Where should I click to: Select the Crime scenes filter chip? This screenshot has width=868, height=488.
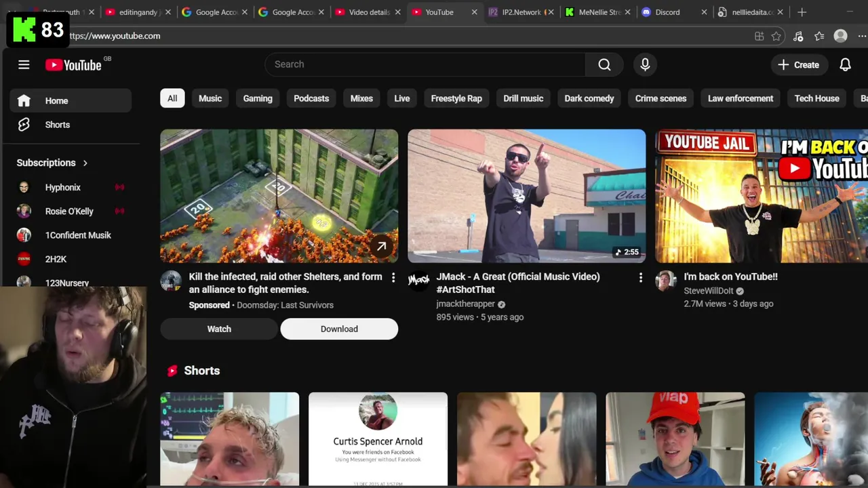click(x=660, y=98)
